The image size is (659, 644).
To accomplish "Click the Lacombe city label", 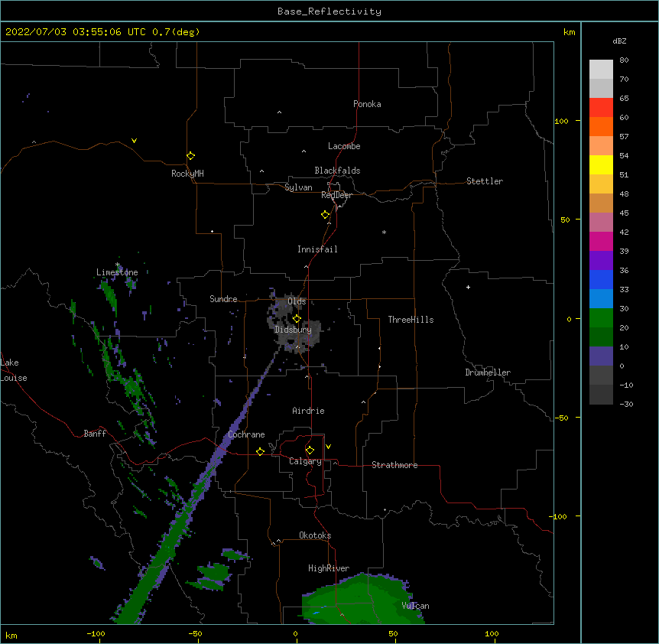I will (344, 146).
